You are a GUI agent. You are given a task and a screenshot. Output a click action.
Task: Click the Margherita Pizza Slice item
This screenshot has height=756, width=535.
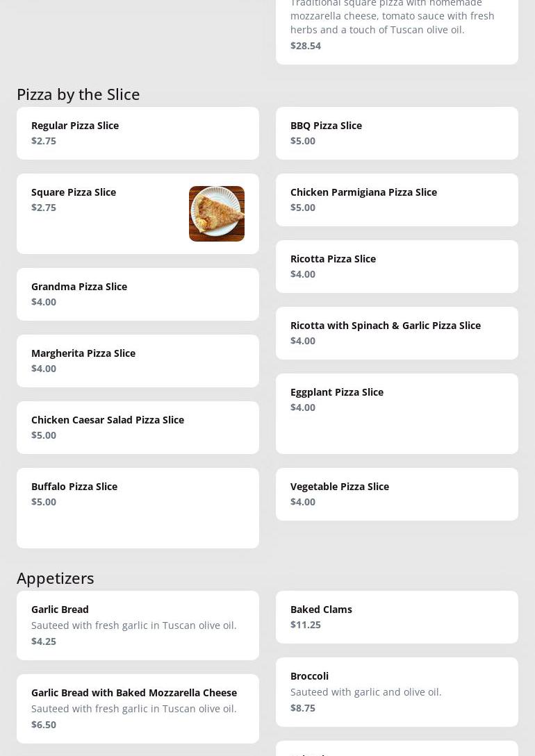tap(138, 361)
